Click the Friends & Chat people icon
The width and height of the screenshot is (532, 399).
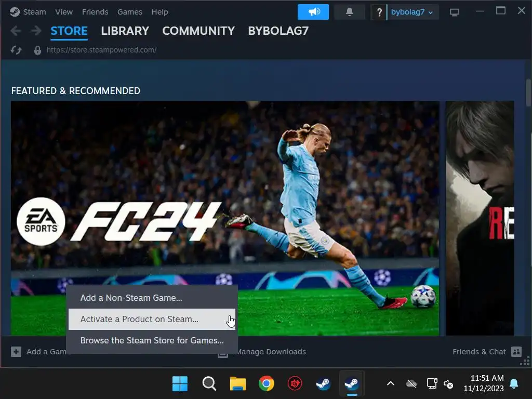click(x=516, y=352)
